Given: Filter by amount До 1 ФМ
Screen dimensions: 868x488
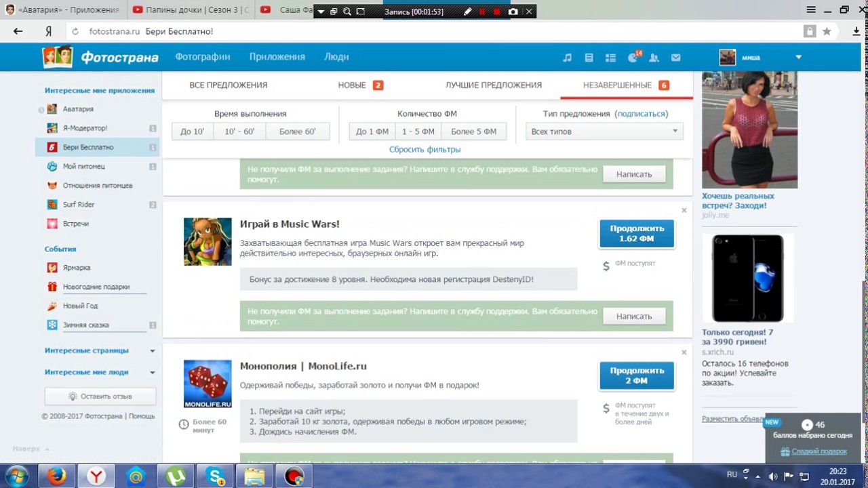Looking at the screenshot, I should click(x=372, y=131).
